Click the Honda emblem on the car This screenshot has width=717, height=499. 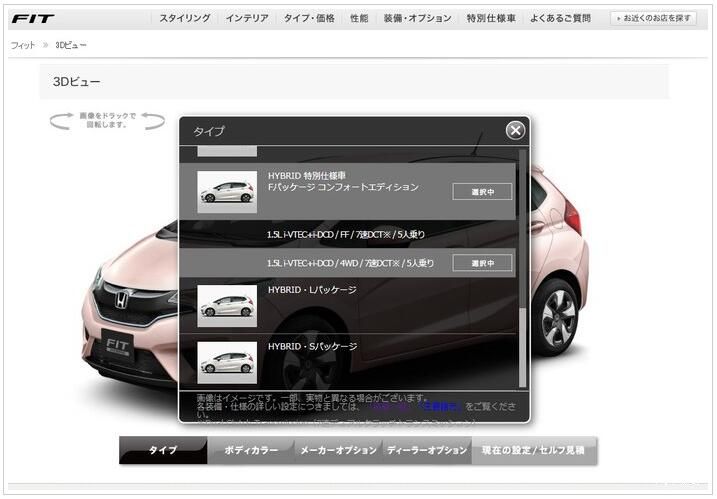pos(121,300)
